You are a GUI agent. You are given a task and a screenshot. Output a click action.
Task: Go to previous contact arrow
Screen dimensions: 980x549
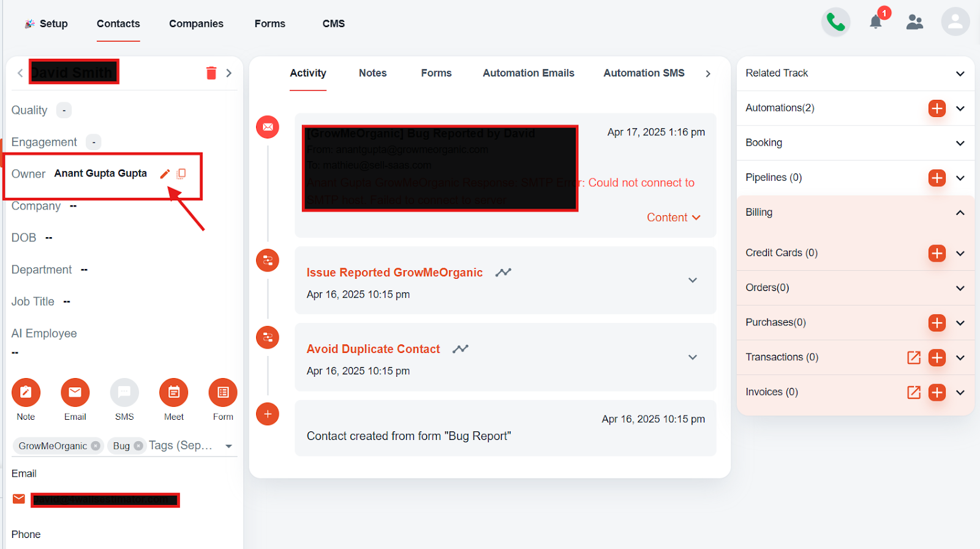pos(20,73)
